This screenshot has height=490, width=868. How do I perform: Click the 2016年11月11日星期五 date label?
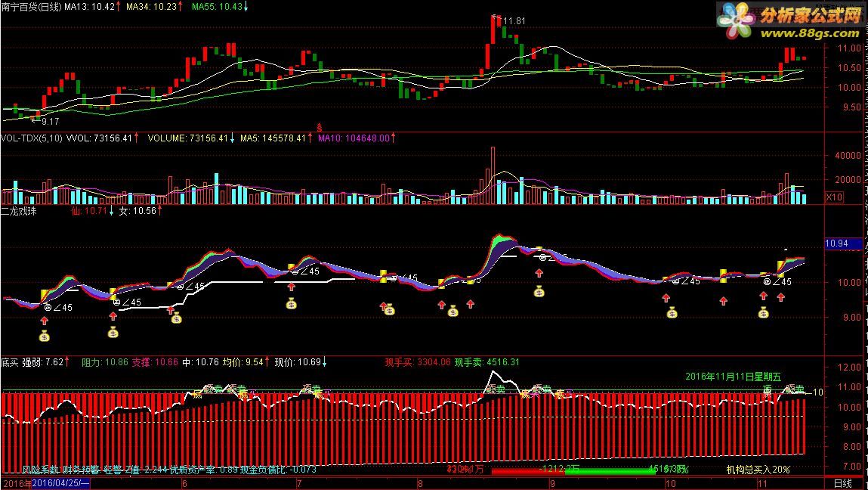[733, 377]
